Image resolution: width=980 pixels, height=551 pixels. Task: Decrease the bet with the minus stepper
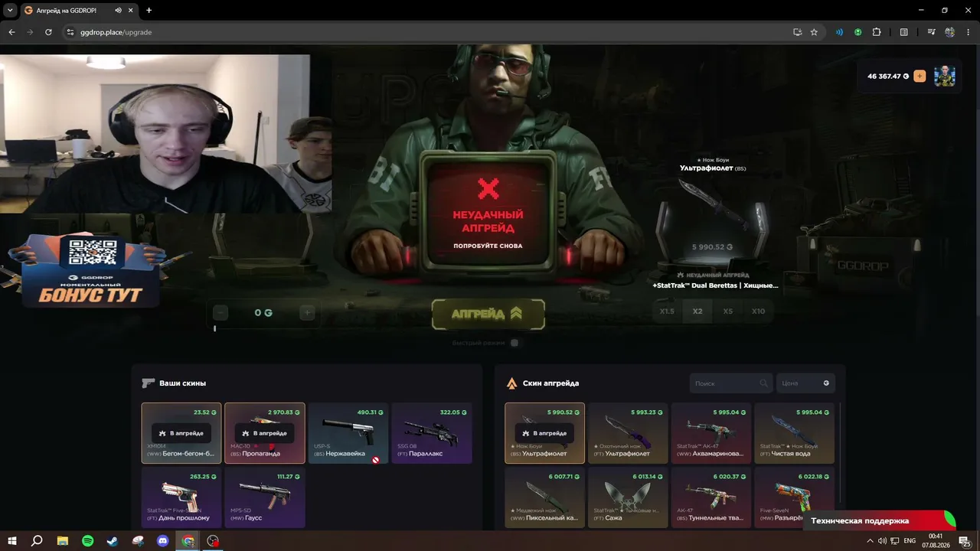pyautogui.click(x=220, y=312)
